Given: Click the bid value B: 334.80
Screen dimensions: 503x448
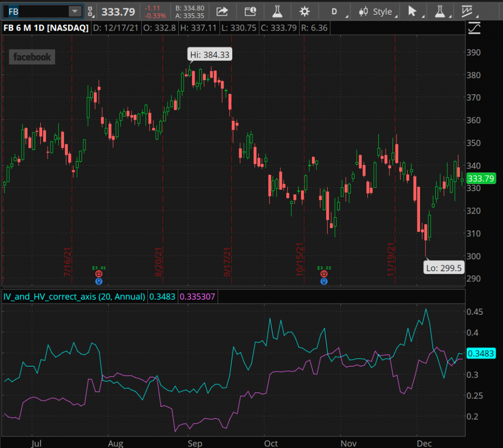Looking at the screenshot, I should [x=190, y=8].
